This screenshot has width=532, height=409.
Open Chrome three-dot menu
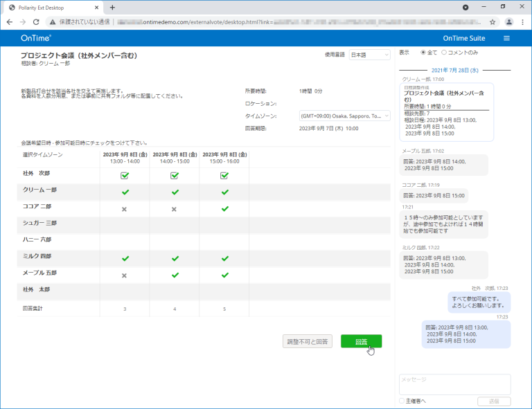point(522,22)
